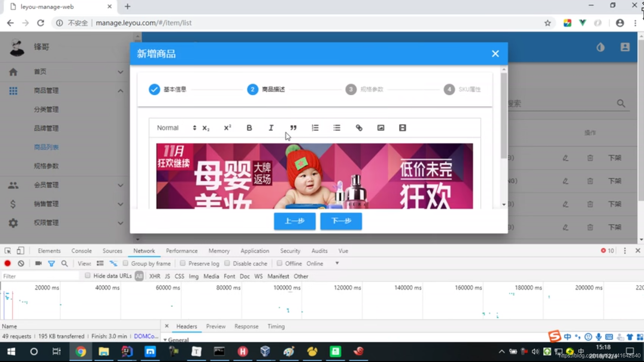Insert a hyperlink with the link icon
Screen dimensions: 644x362
click(x=359, y=128)
